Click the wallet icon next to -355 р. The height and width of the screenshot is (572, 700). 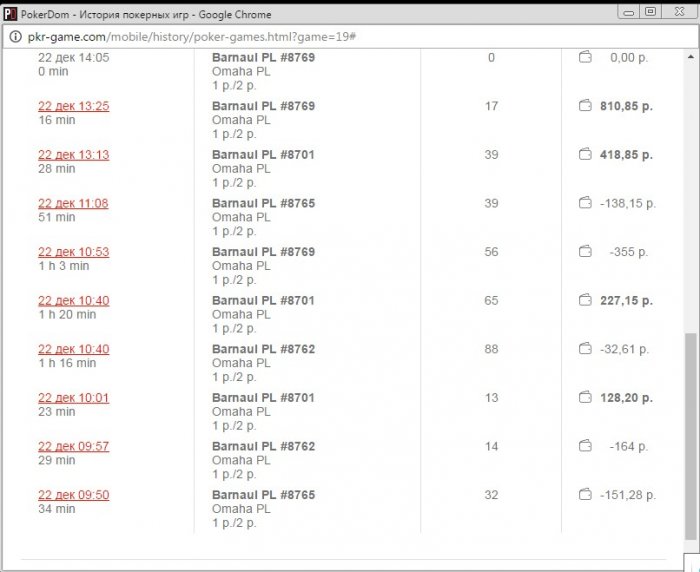click(586, 252)
